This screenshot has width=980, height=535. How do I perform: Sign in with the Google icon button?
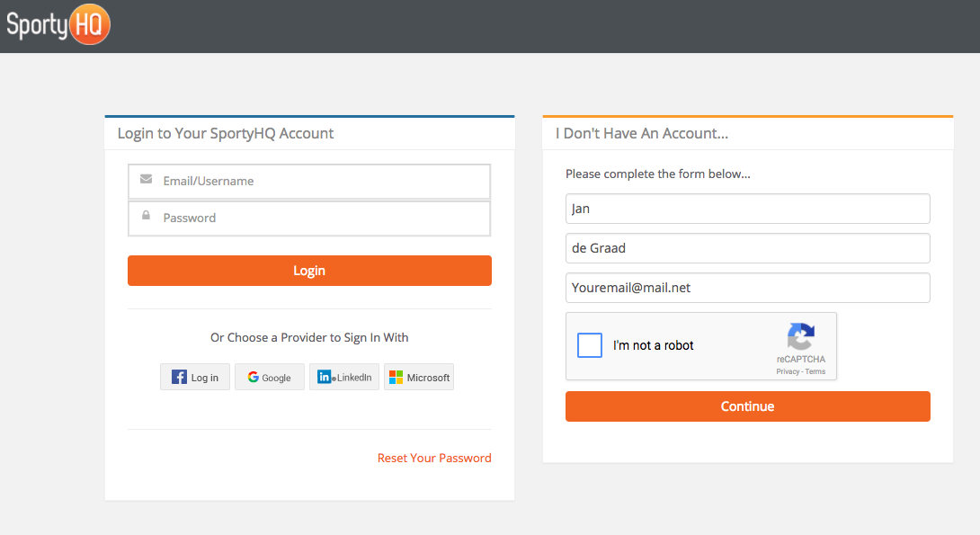(x=270, y=377)
